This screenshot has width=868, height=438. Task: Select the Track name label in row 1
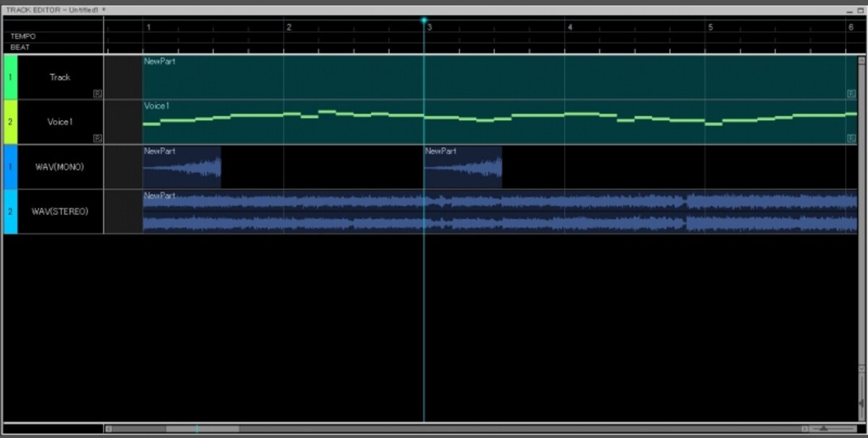point(60,77)
